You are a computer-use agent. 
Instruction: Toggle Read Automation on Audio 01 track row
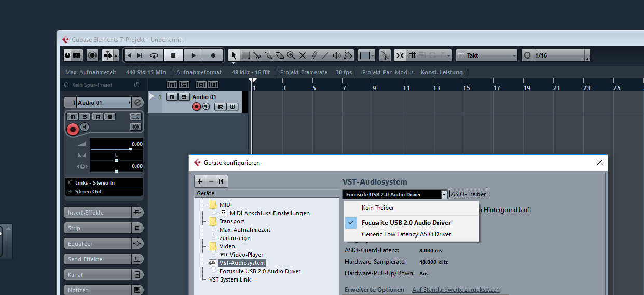(x=221, y=107)
